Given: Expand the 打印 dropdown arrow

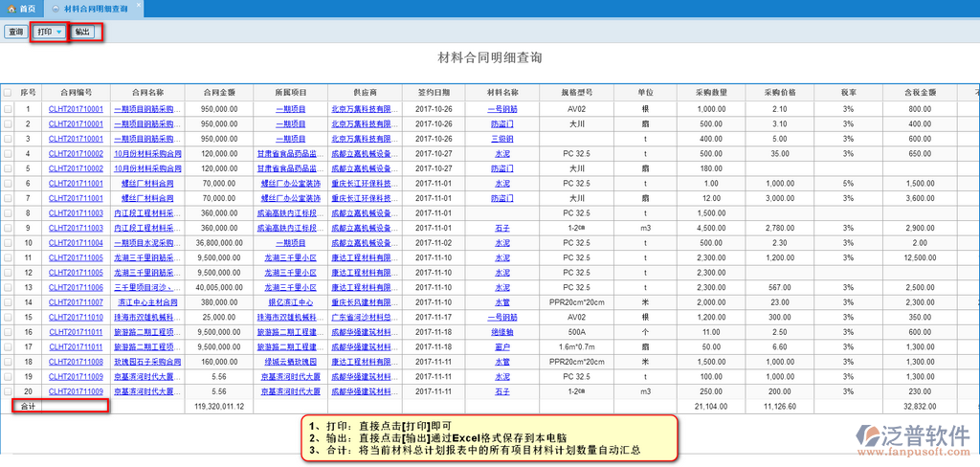Looking at the screenshot, I should point(59,32).
